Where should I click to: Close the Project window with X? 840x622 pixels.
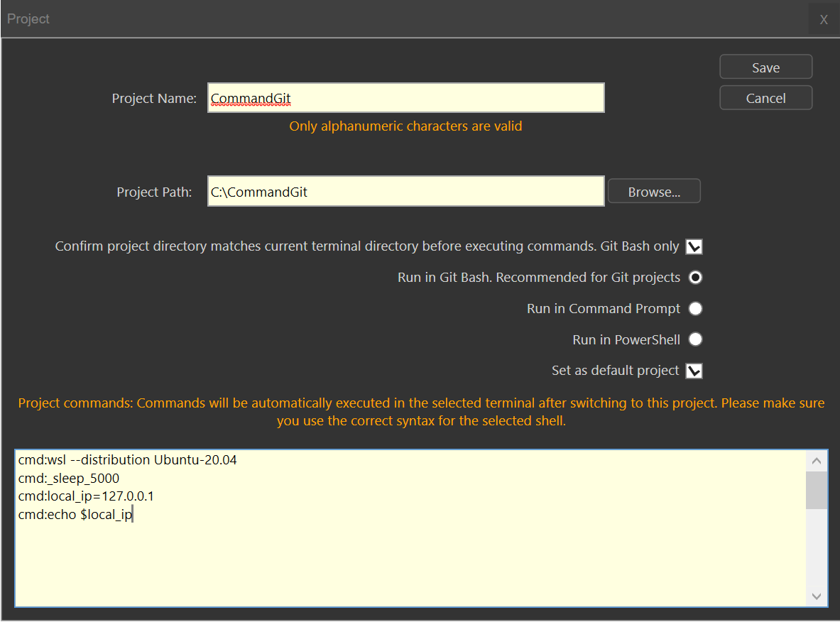pos(824,19)
